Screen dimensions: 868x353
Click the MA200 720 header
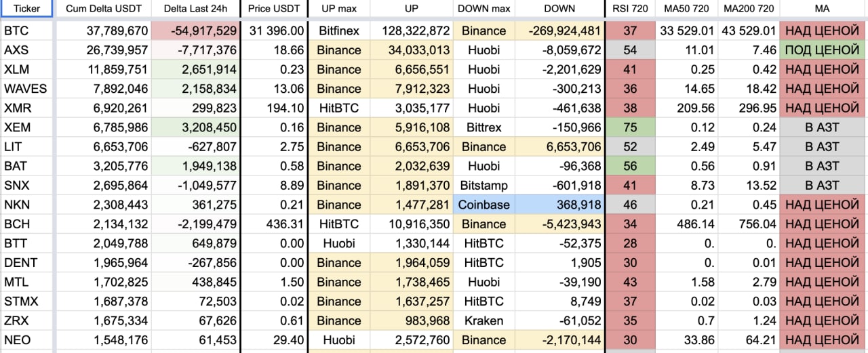coord(749,9)
